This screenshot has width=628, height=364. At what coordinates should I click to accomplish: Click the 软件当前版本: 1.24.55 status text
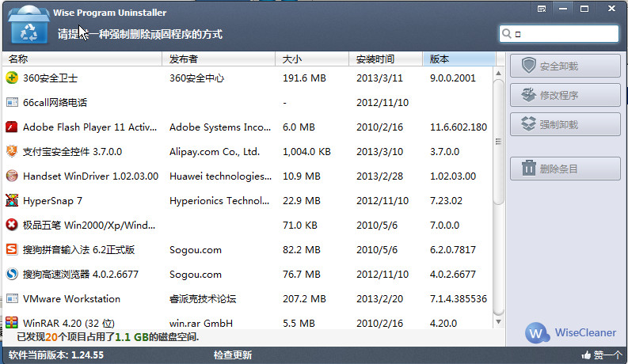[x=56, y=355]
